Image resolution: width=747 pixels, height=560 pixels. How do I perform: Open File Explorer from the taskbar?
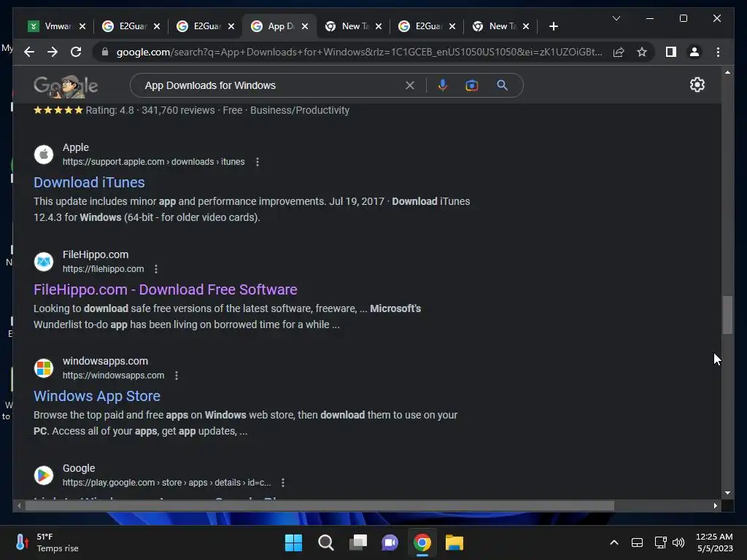coord(454,542)
